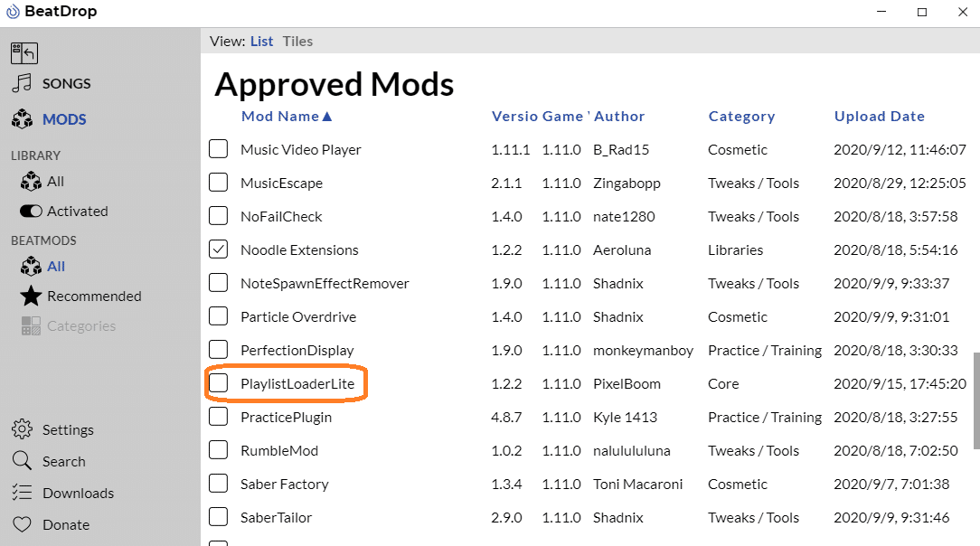Select the Noodle Extensions mod name
The width and height of the screenshot is (980, 546).
299,249
